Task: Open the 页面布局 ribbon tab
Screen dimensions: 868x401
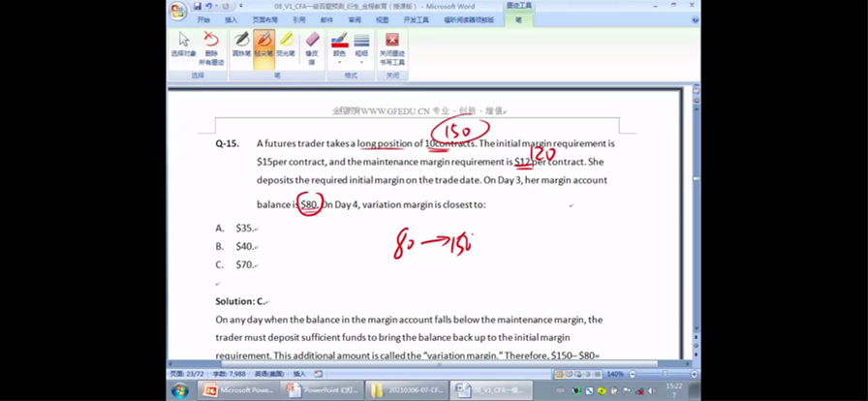Action: (264, 20)
